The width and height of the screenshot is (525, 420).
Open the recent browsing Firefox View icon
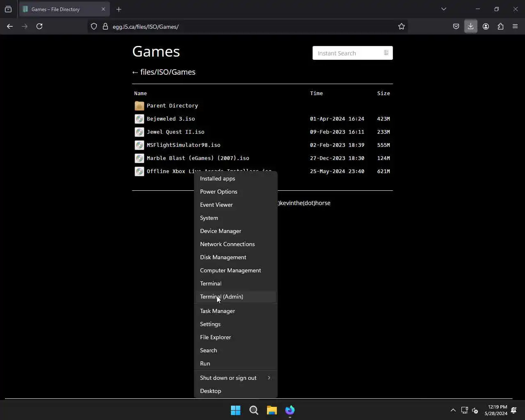click(8, 9)
